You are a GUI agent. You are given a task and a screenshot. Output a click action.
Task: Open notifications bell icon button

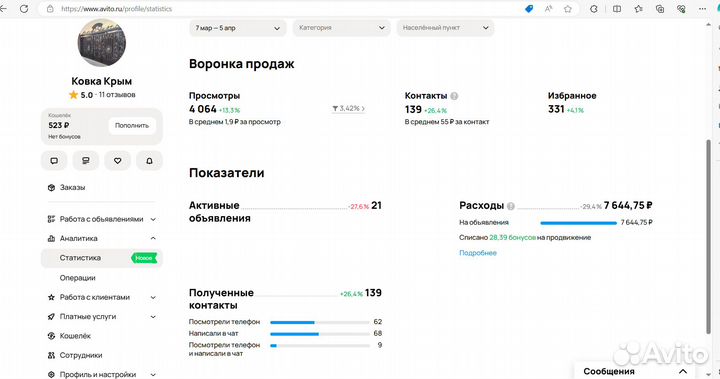[149, 161]
